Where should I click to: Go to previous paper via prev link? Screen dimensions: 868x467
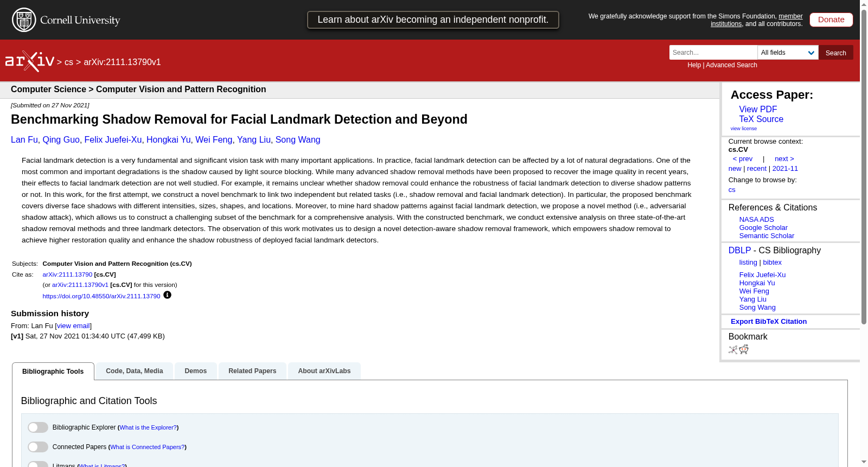click(743, 159)
